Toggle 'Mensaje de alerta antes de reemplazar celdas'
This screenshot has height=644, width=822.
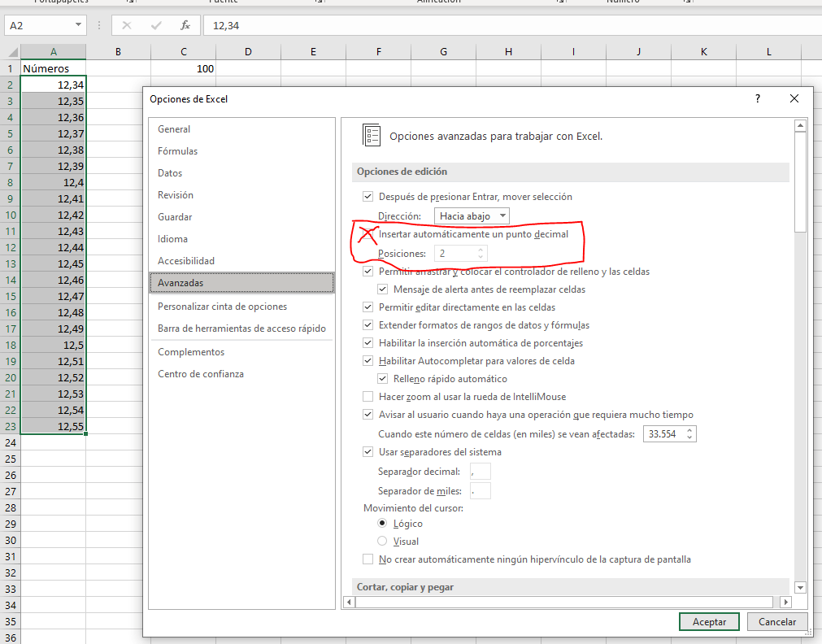[x=383, y=289]
